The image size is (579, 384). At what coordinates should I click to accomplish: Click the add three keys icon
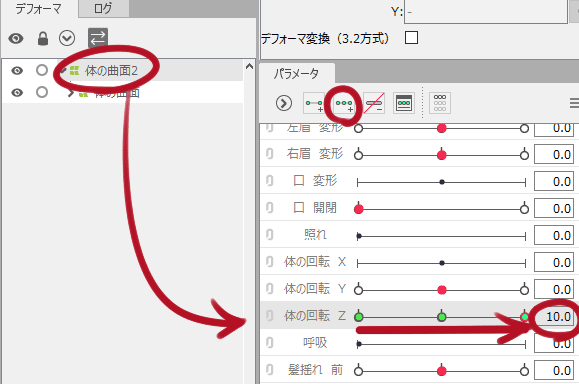tap(344, 103)
